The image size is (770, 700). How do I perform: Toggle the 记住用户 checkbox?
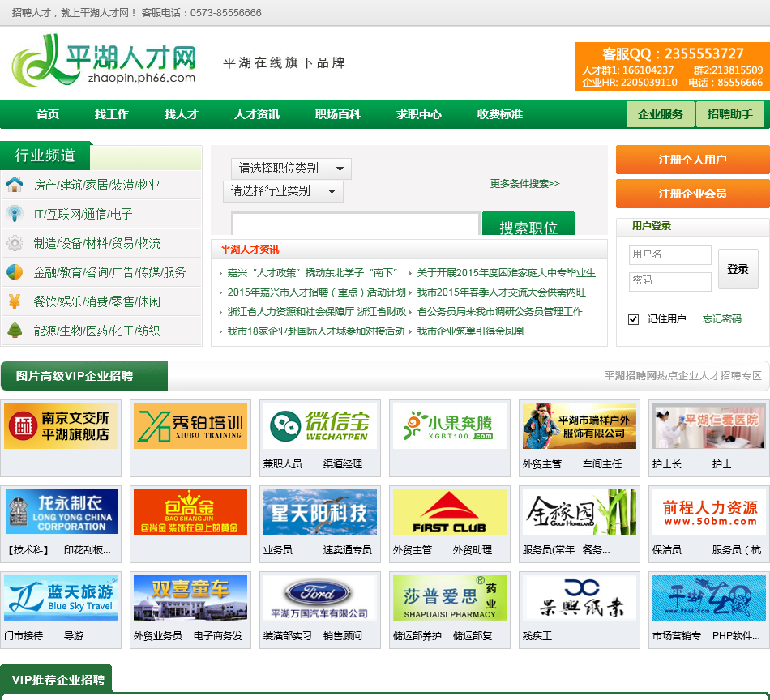[x=634, y=319]
